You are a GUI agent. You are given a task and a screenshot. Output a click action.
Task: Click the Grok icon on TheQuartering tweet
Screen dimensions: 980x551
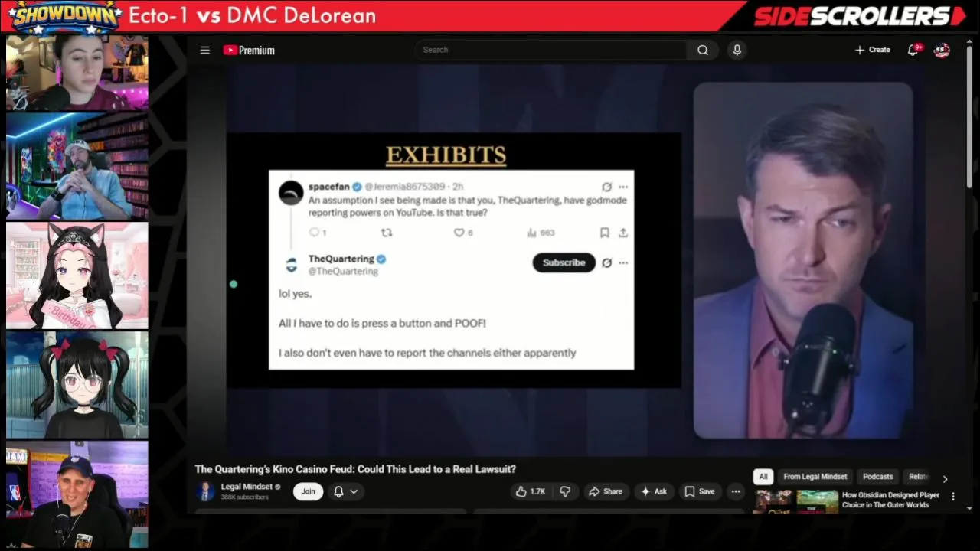pyautogui.click(x=606, y=262)
